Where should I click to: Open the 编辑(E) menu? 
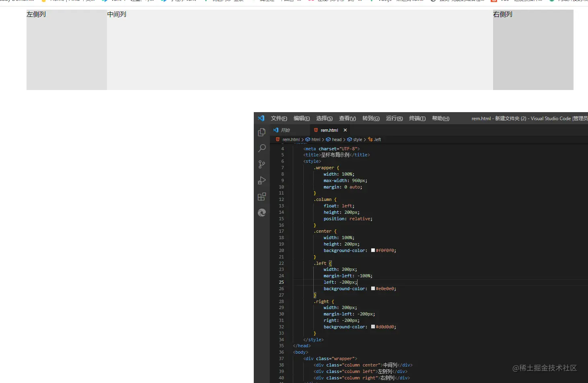coord(302,119)
